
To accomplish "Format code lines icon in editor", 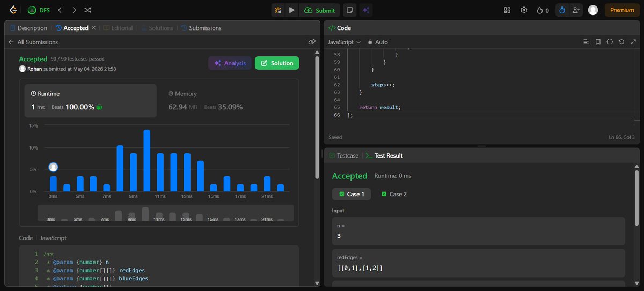I will point(586,42).
